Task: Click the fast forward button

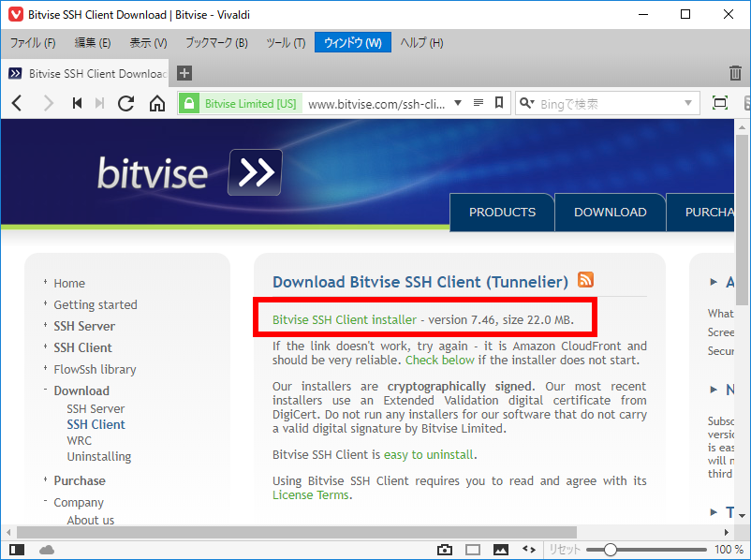Action: coord(99,103)
